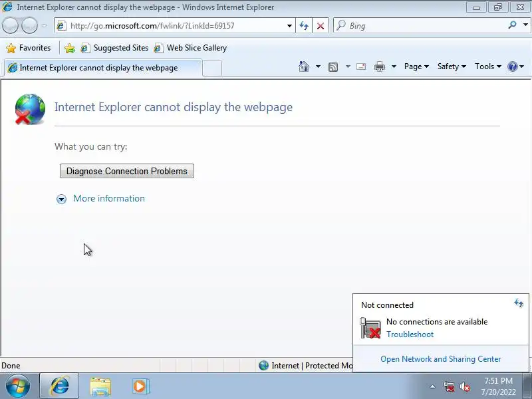The width and height of the screenshot is (532, 399).
Task: Open the Safety menu
Action: click(452, 66)
